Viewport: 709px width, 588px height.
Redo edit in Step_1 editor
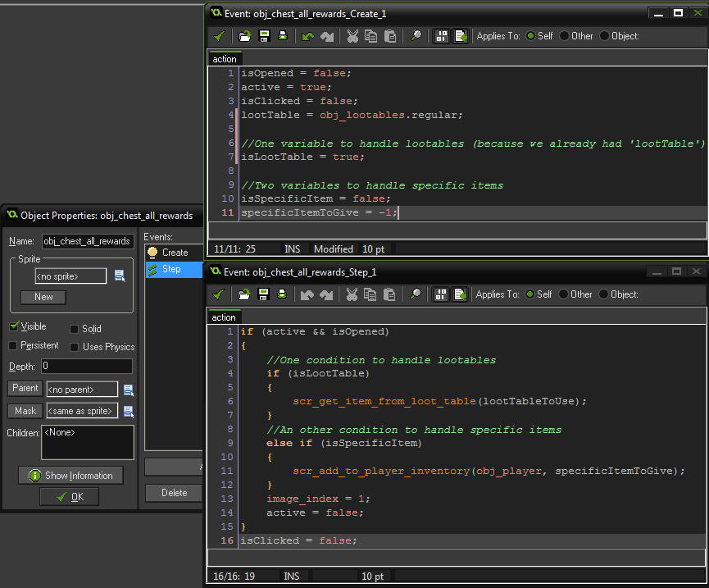coord(326,294)
